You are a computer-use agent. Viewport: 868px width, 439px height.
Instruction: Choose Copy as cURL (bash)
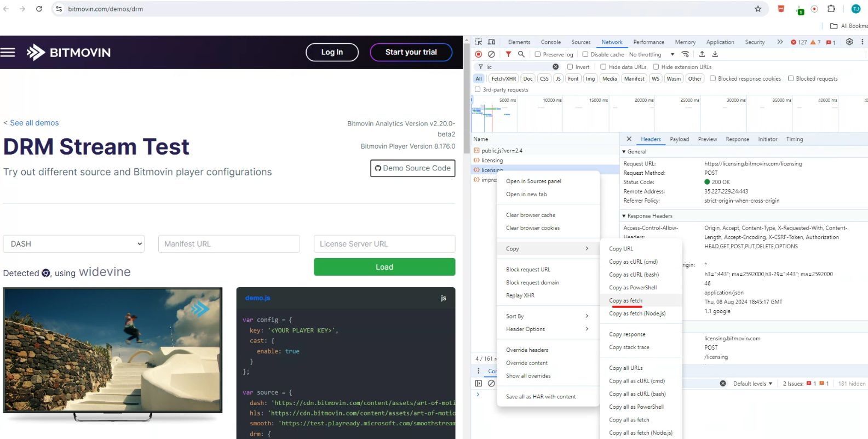pos(641,275)
